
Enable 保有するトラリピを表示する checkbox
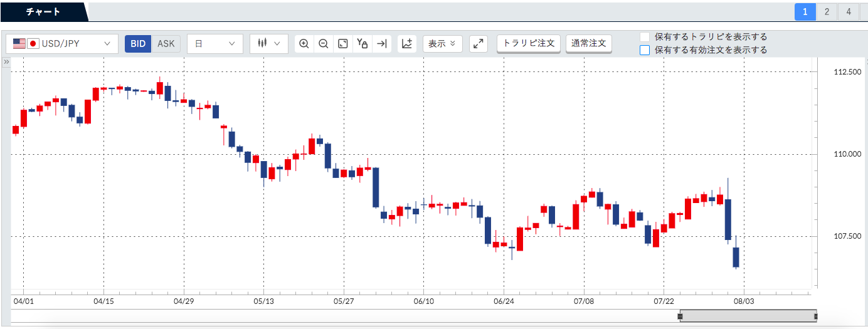point(645,37)
